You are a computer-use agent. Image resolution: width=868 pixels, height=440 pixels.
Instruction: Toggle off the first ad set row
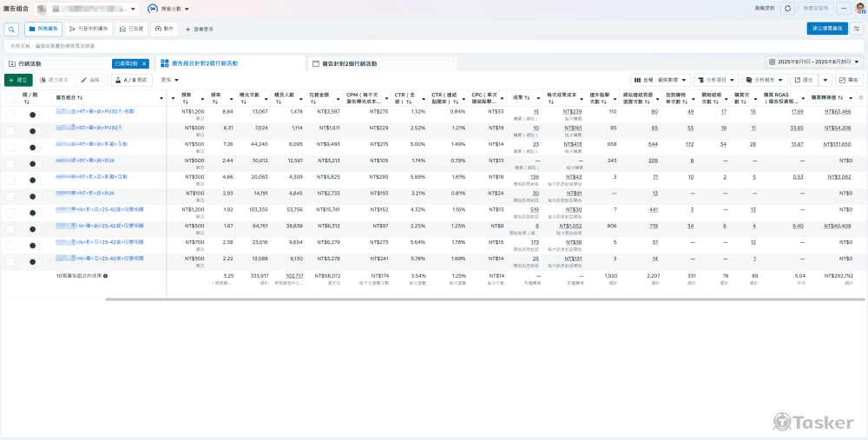point(35,113)
